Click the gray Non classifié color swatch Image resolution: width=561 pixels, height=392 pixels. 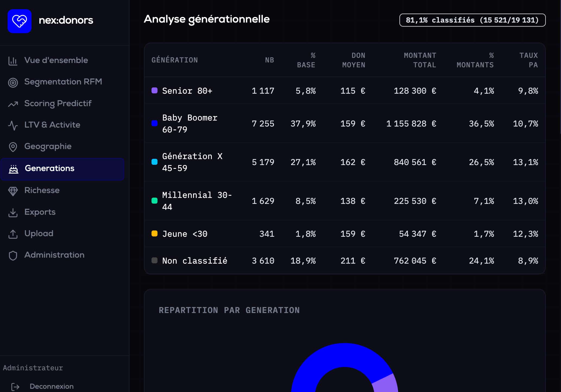pyautogui.click(x=154, y=260)
